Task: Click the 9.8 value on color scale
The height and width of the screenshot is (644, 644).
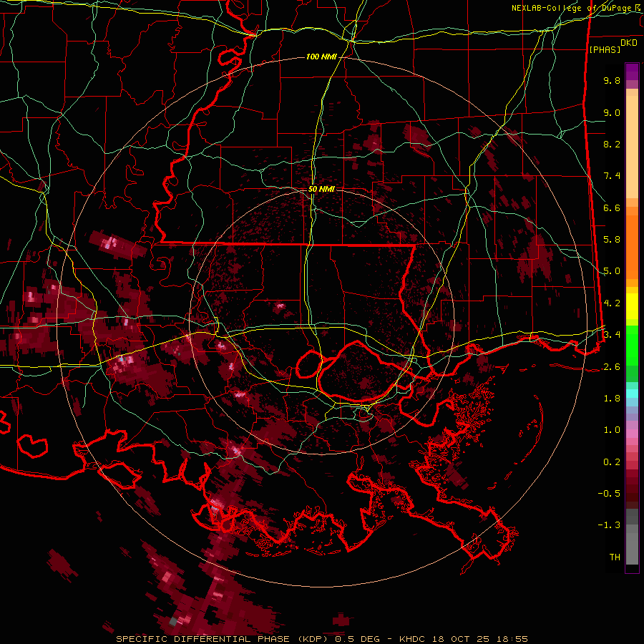Action: (x=612, y=80)
